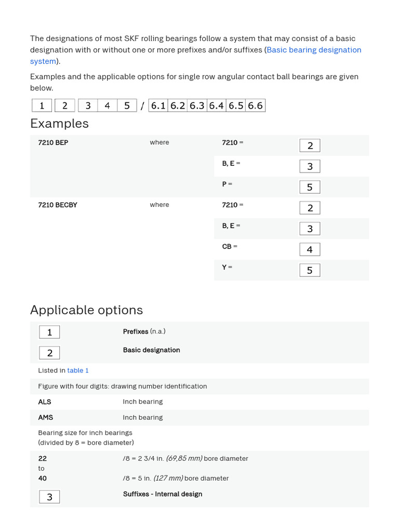399x532 pixels.
Task: Click the 6.6 suffix group box
Action: point(255,105)
